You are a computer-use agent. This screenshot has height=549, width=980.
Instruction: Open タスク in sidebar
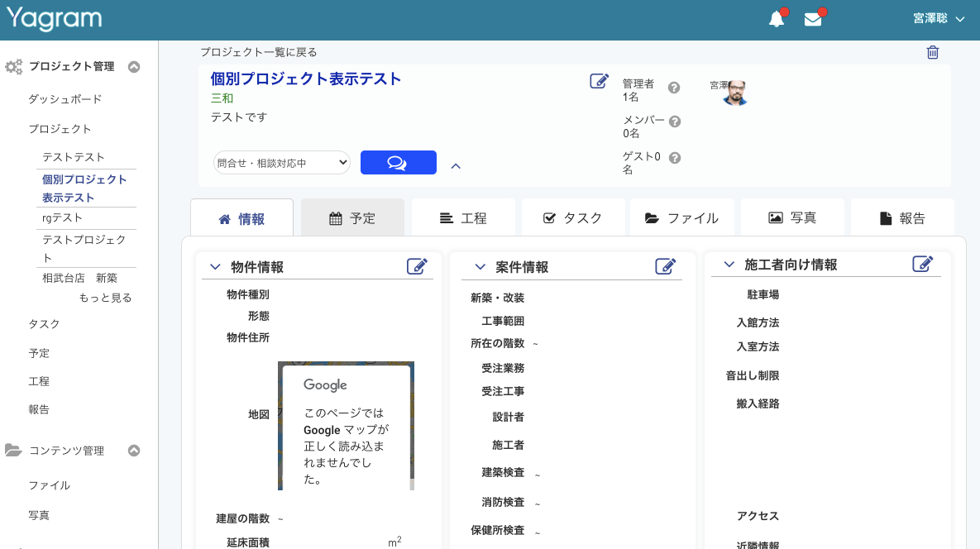tap(45, 323)
